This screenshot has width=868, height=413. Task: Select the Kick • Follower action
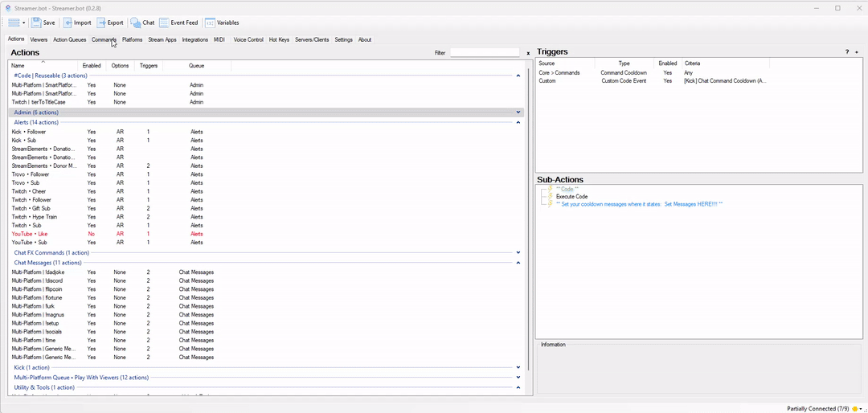click(x=29, y=132)
